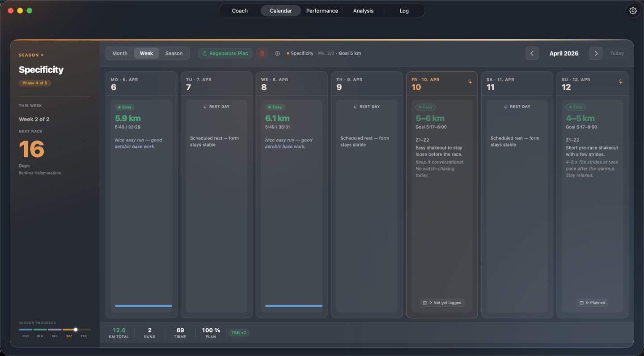Open the Performance tab
The height and width of the screenshot is (356, 644).
[322, 10]
